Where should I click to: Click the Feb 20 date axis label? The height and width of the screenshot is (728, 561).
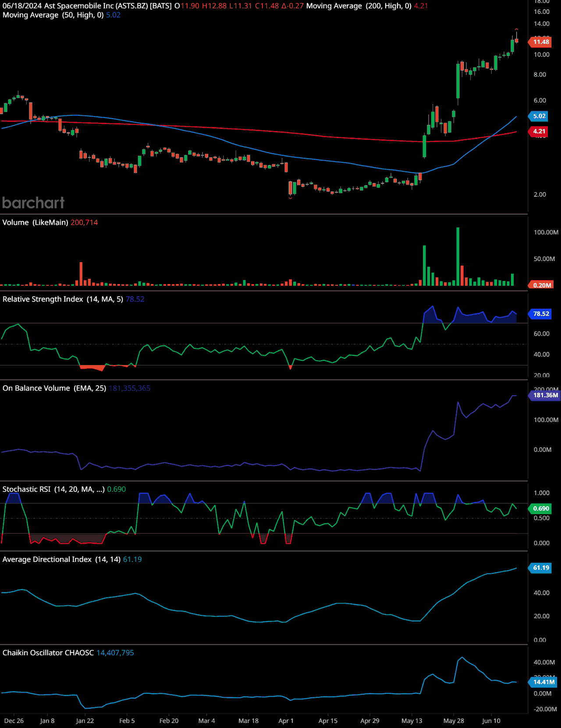(x=169, y=721)
